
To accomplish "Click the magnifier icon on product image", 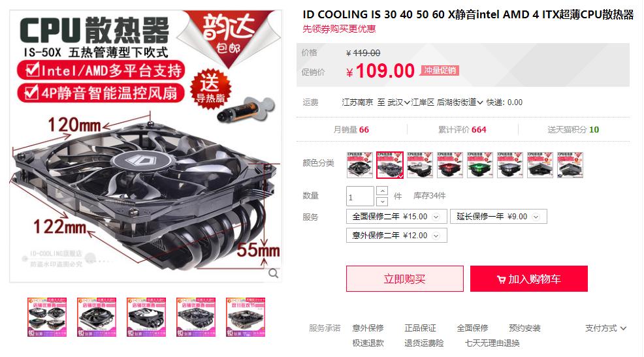I will click(274, 273).
